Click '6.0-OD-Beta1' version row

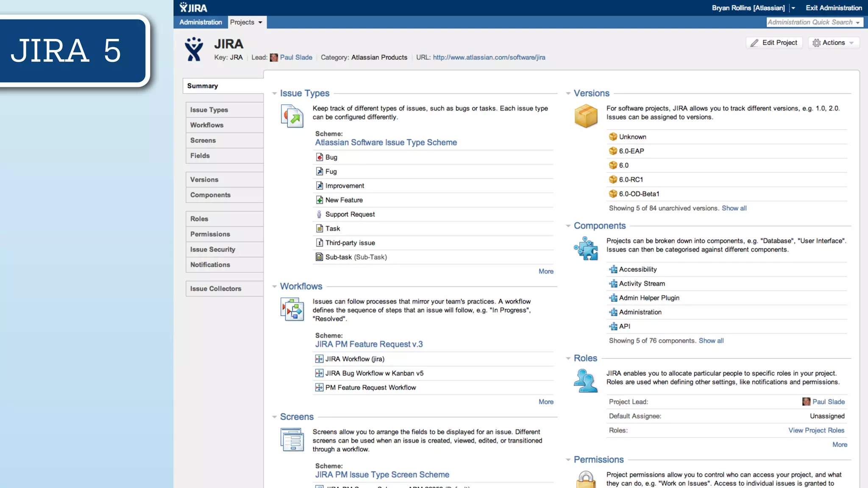click(727, 194)
